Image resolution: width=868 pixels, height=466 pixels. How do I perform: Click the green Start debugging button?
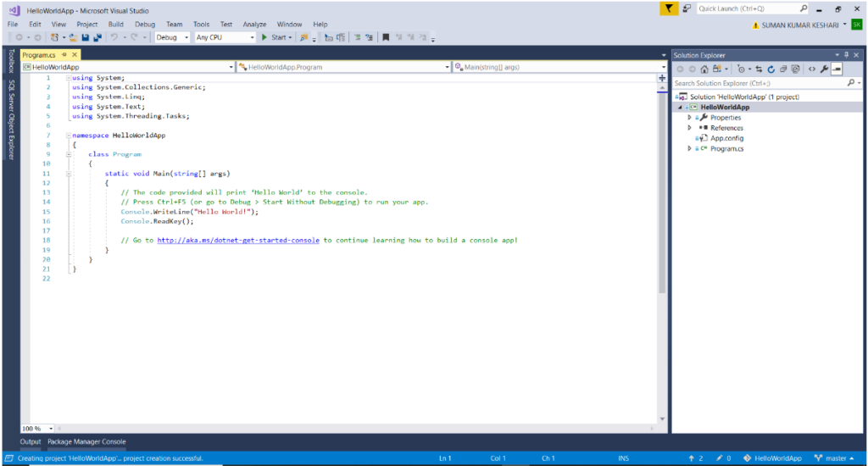tap(276, 37)
